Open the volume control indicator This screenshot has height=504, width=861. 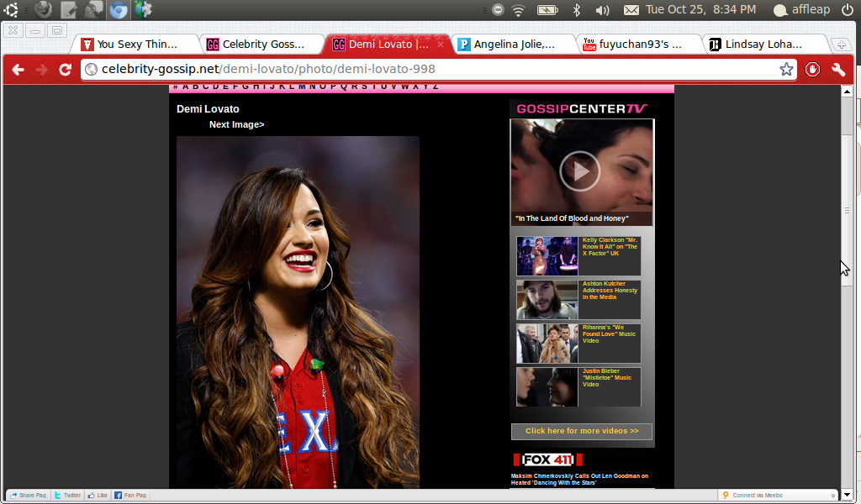602,9
